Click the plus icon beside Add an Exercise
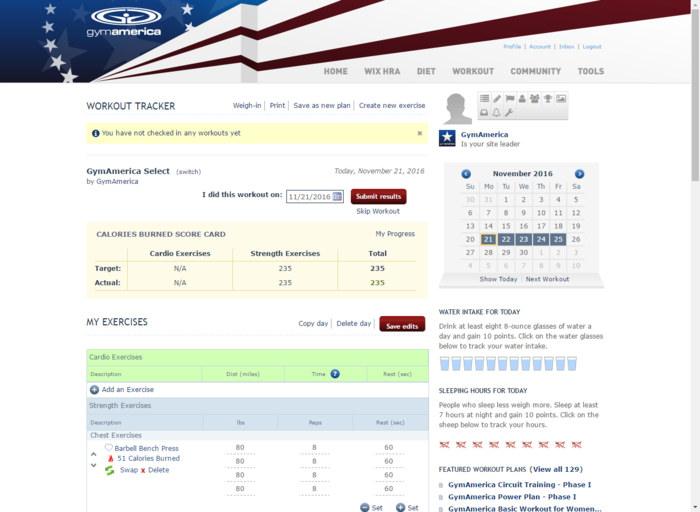 coord(94,390)
